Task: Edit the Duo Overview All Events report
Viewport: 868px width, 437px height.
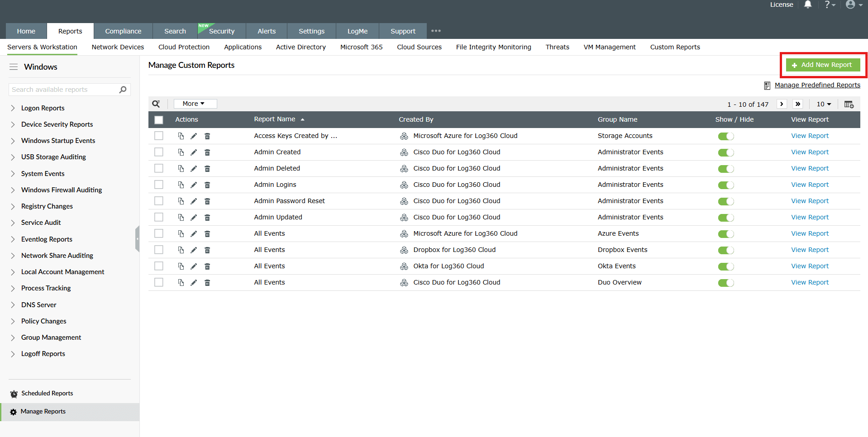Action: [x=194, y=283]
